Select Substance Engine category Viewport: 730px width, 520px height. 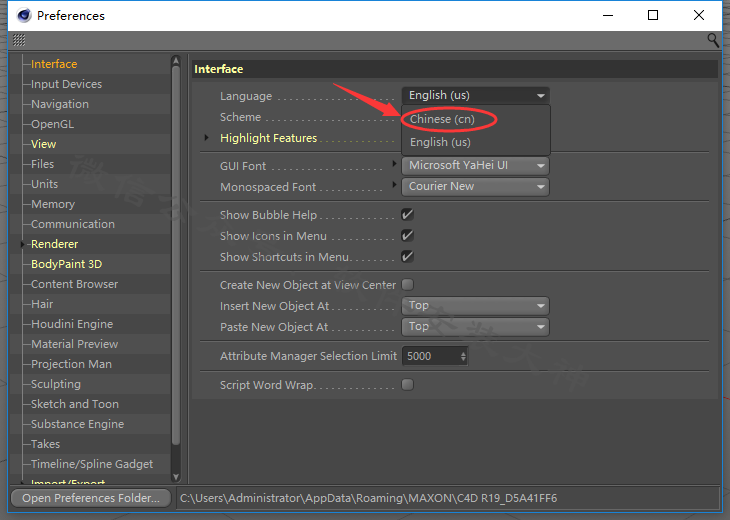pyautogui.click(x=77, y=424)
